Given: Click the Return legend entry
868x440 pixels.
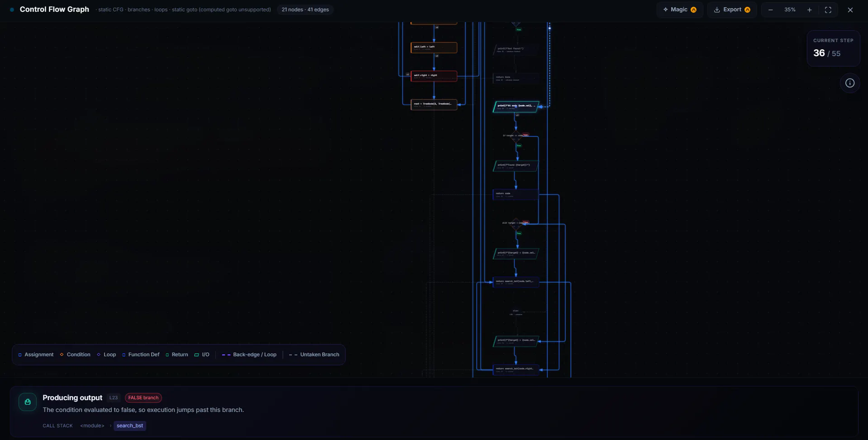Looking at the screenshot, I should (176, 355).
